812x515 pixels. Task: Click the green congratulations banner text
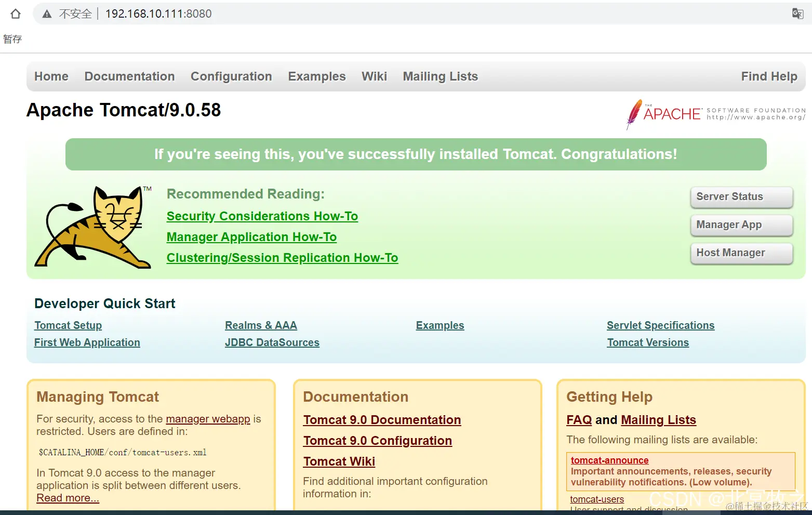tap(416, 154)
